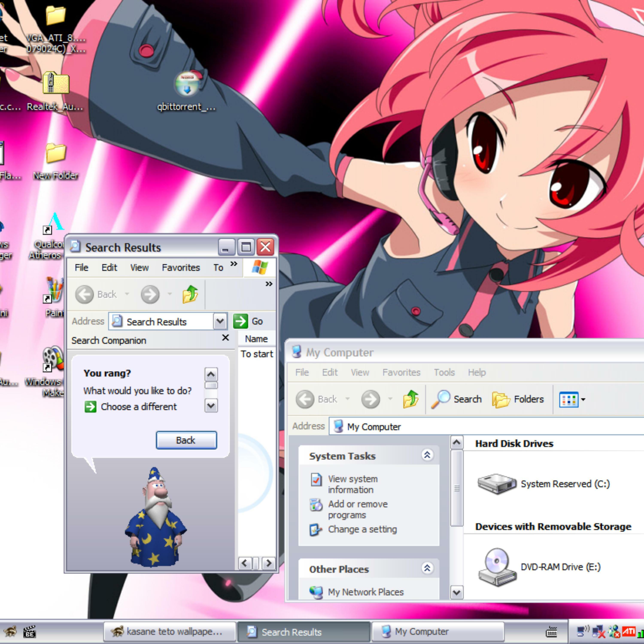Screen dimensions: 644x644
Task: Close the Search Companion pane
Action: [x=225, y=338]
